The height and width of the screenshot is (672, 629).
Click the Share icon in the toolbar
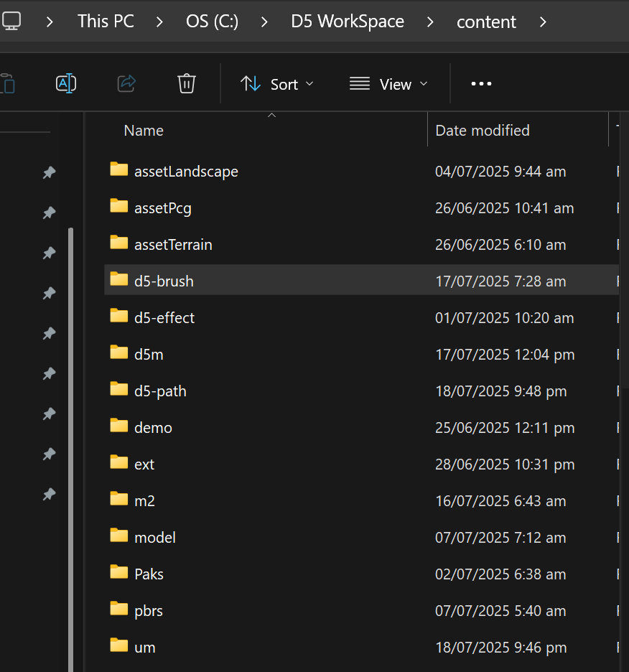126,83
